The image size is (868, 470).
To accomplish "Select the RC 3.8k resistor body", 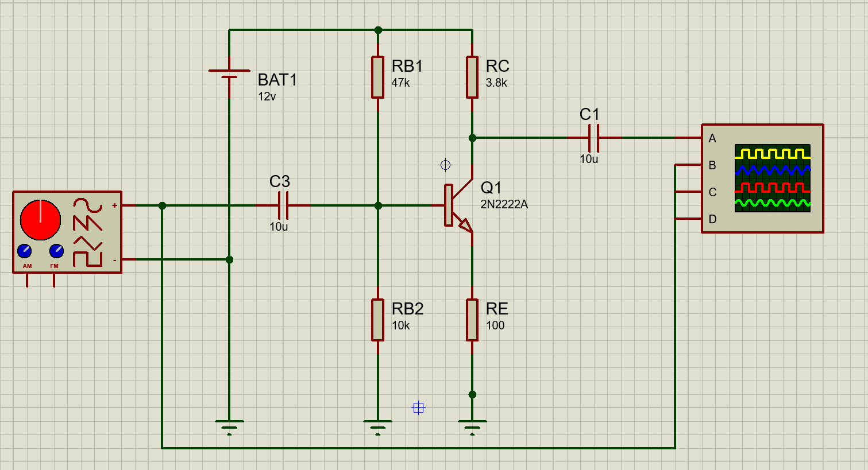I will (472, 77).
